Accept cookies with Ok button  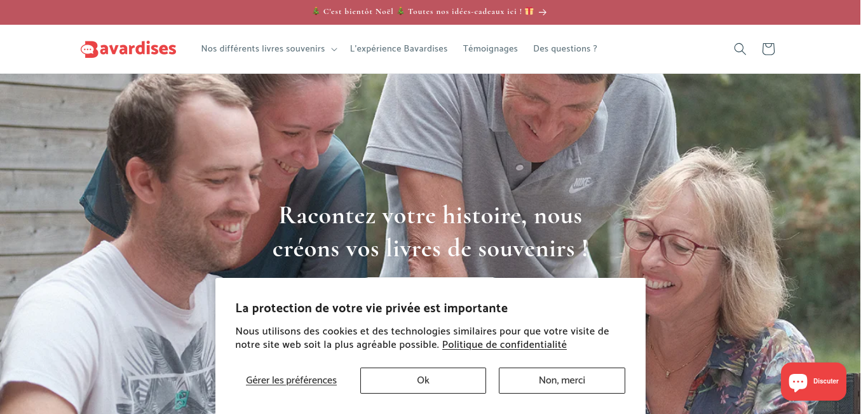423,380
